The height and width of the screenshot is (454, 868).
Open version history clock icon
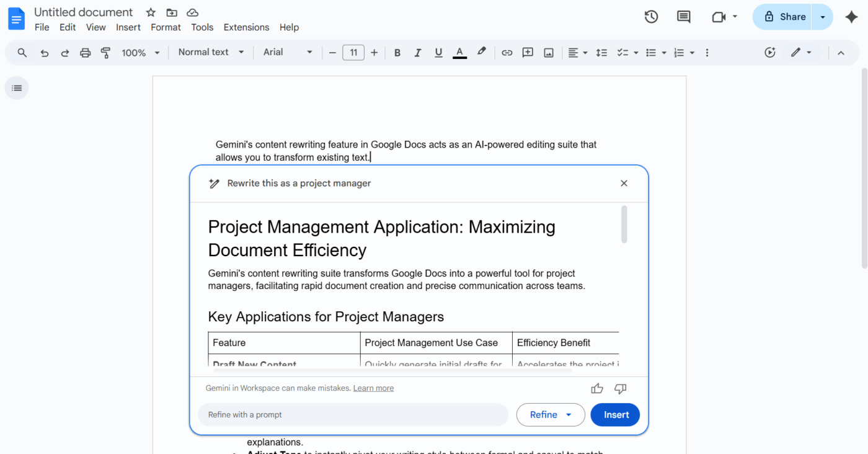coord(651,17)
